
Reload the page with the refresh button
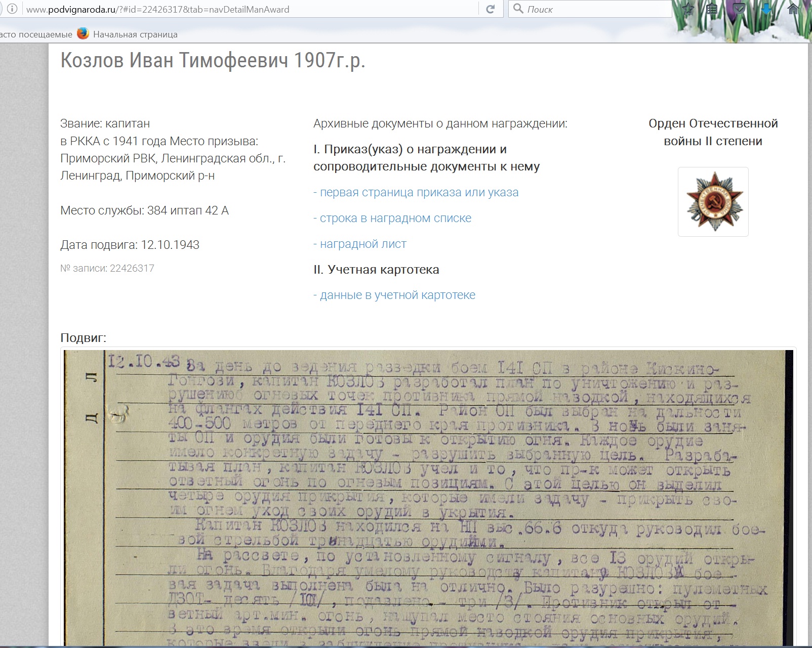pyautogui.click(x=490, y=9)
